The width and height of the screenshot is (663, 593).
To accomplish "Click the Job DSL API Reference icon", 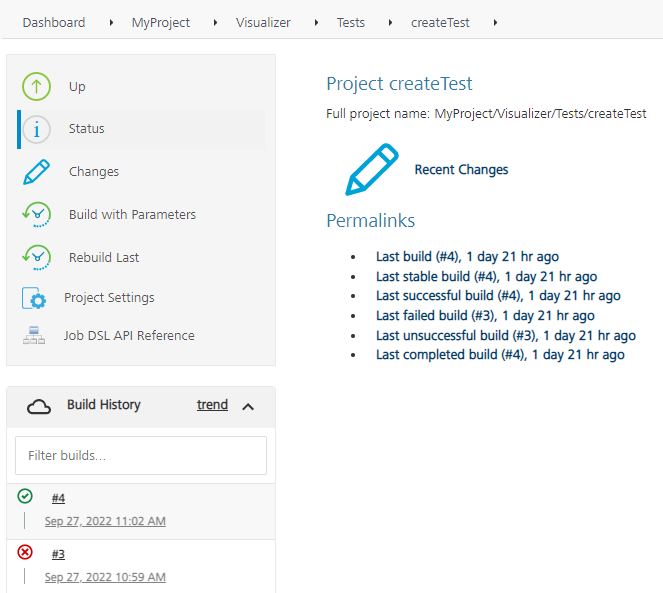I will 35,336.
